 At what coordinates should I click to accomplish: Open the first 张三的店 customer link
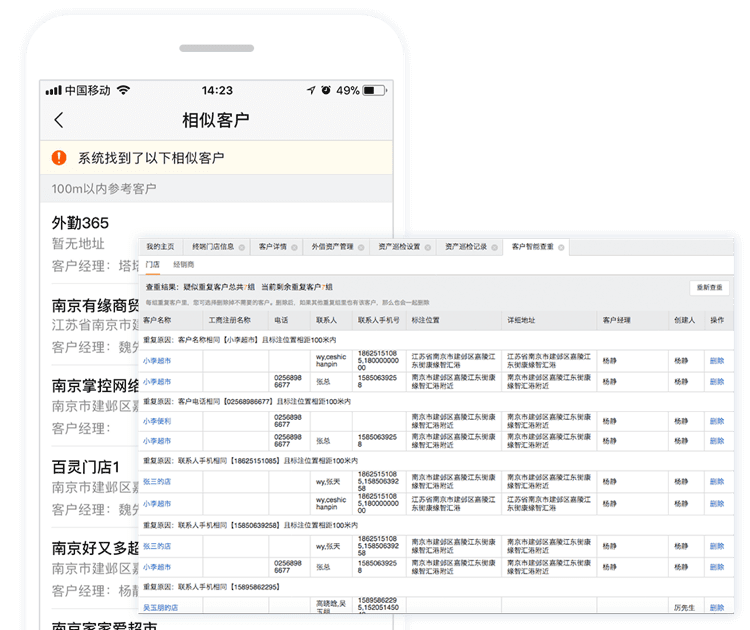point(157,481)
